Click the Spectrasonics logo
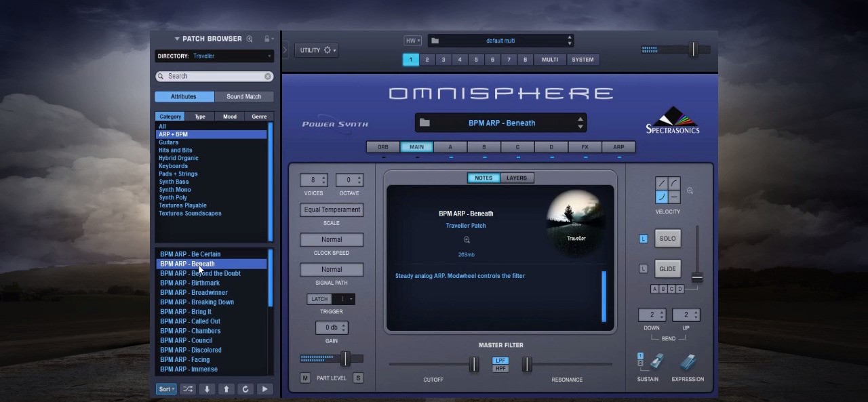This screenshot has height=402, width=868. coord(672,121)
